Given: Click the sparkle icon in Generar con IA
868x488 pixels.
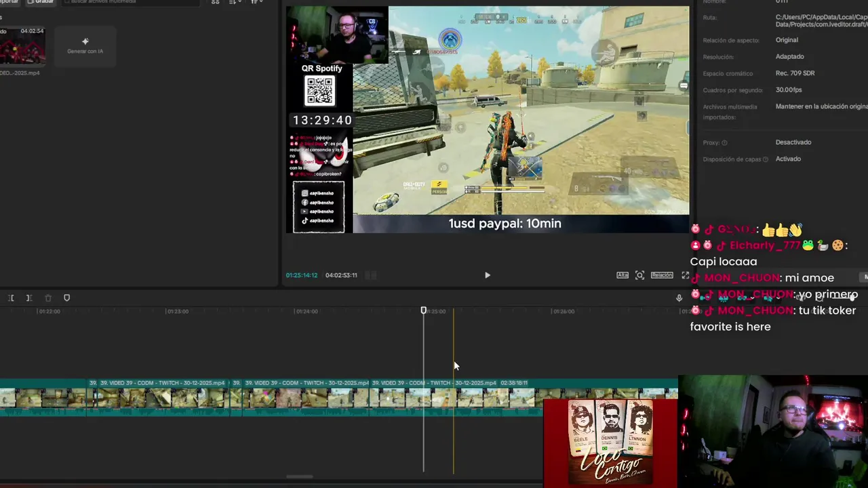Looking at the screenshot, I should tap(85, 41).
